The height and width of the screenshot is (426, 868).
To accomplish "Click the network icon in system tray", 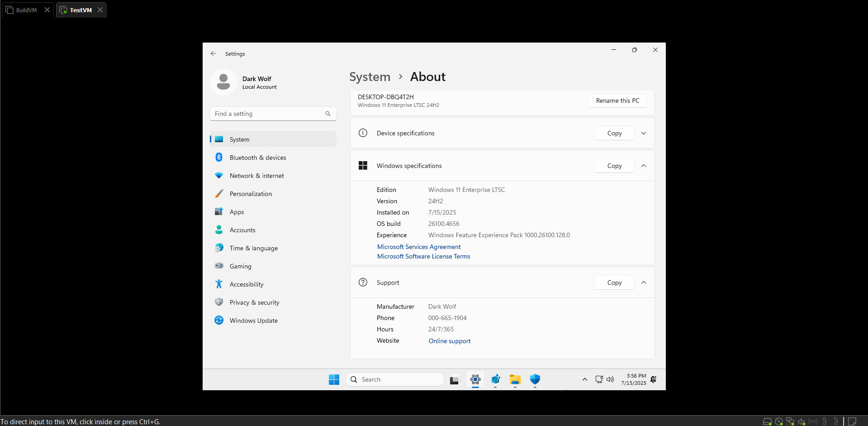I will [x=599, y=379].
